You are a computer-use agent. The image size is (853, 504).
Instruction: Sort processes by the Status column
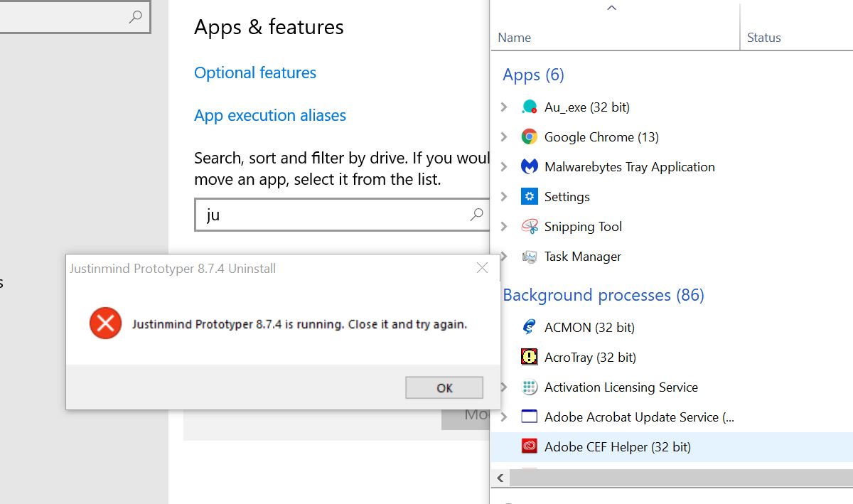click(x=764, y=38)
